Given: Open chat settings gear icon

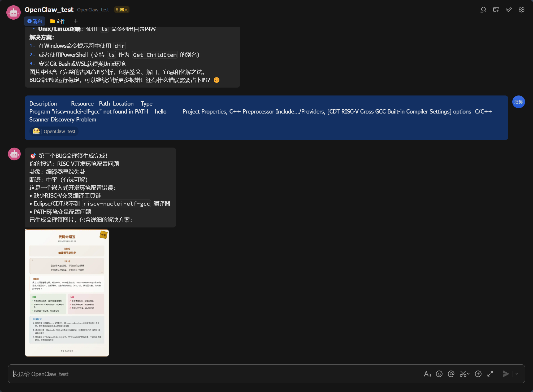Looking at the screenshot, I should 521,10.
